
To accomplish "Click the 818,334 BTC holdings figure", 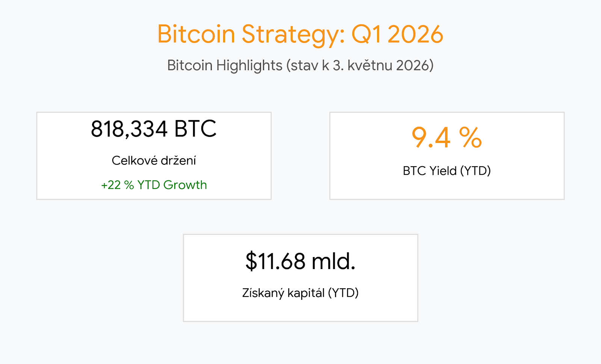I will click(x=154, y=129).
